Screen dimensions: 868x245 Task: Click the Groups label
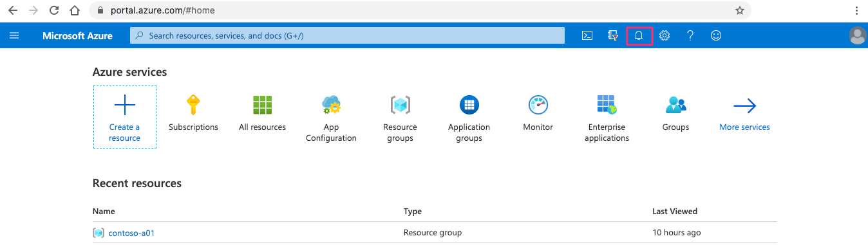pos(676,127)
